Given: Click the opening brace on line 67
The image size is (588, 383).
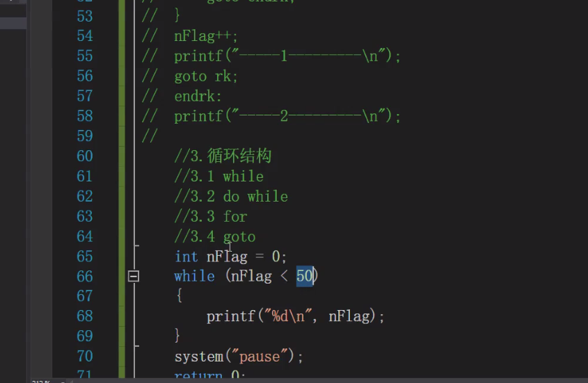Looking at the screenshot, I should point(179,296).
